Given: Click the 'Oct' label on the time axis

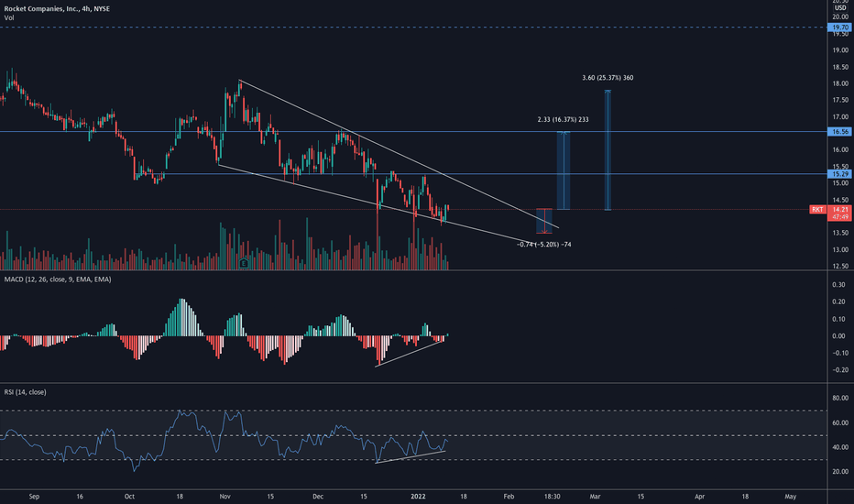Looking at the screenshot, I should pyautogui.click(x=129, y=497).
